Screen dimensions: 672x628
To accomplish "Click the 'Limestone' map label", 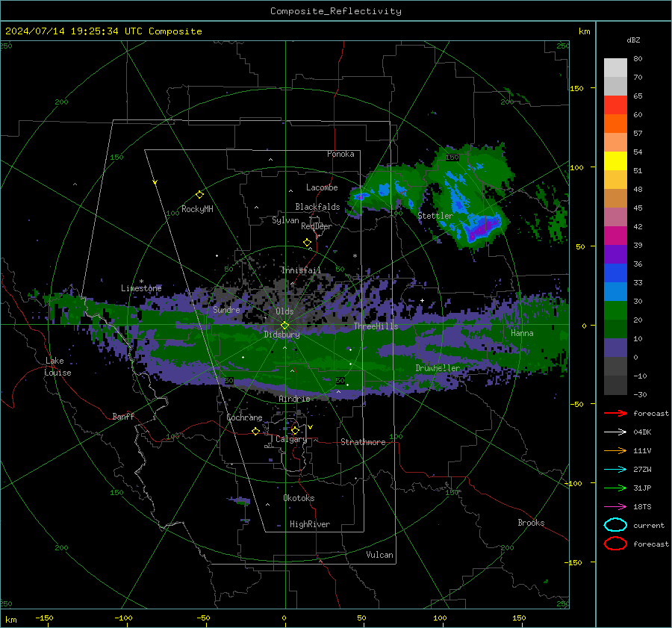I will (x=141, y=288).
